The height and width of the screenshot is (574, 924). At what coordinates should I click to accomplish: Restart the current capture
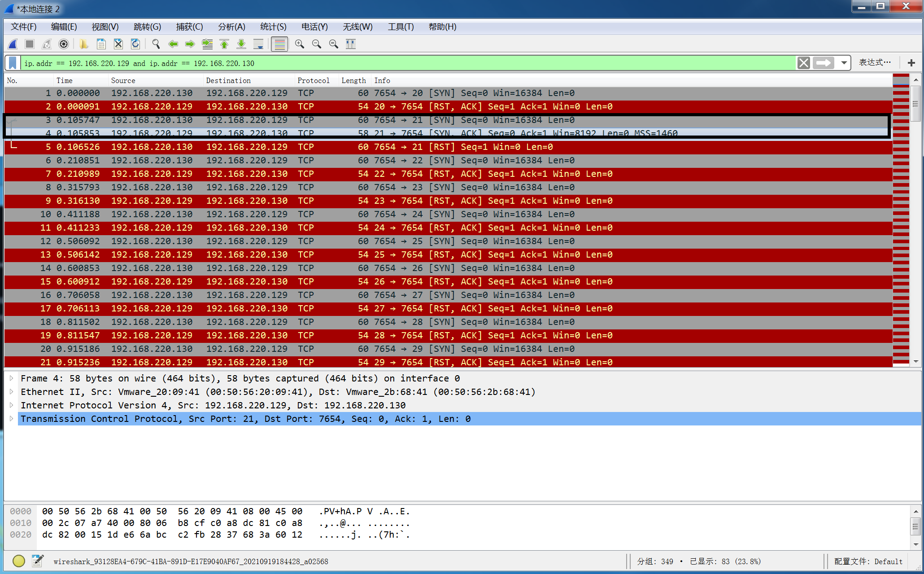click(x=47, y=44)
